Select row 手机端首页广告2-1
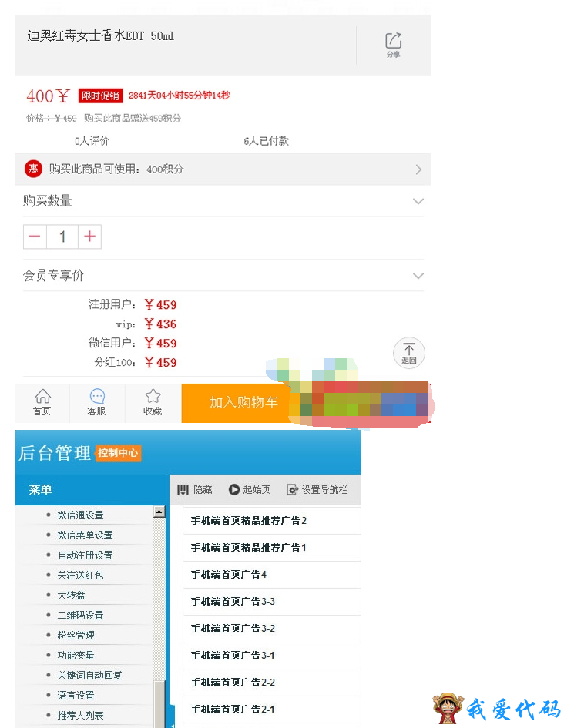This screenshot has height=728, width=574. coord(272,709)
